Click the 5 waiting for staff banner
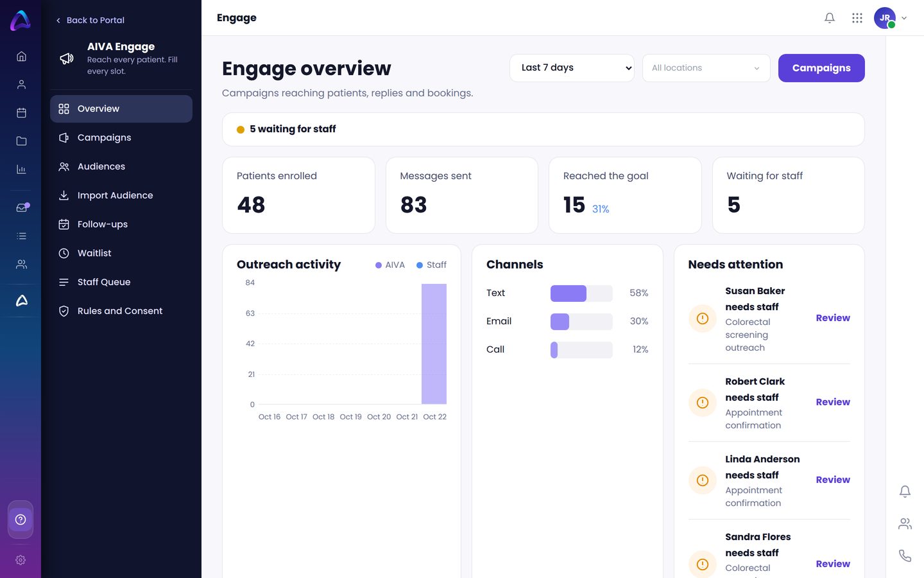The width and height of the screenshot is (924, 578). coord(543,130)
